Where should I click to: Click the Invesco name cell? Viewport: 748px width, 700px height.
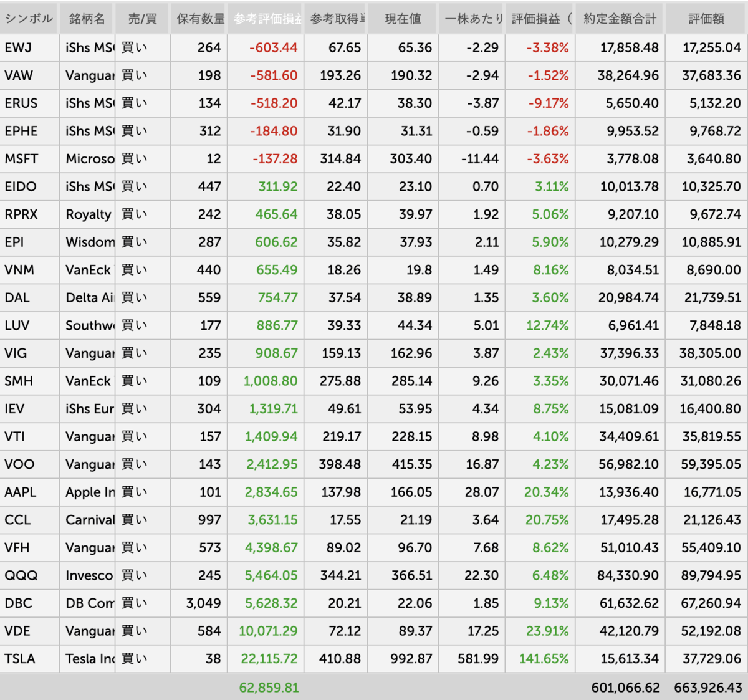click(x=87, y=575)
